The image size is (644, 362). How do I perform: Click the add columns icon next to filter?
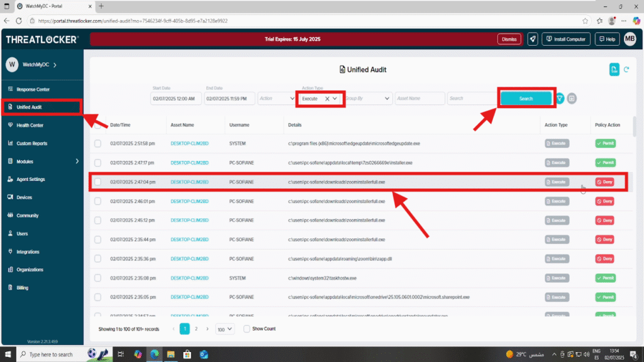(572, 99)
